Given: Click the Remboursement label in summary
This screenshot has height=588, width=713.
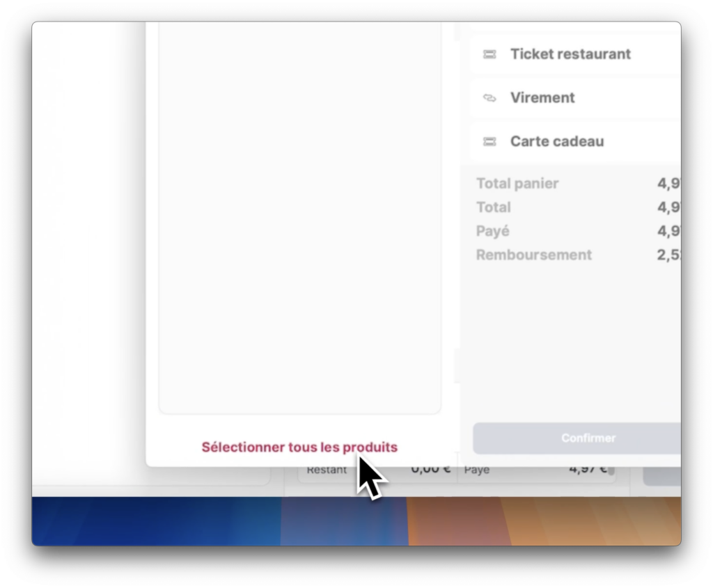Looking at the screenshot, I should 534,255.
